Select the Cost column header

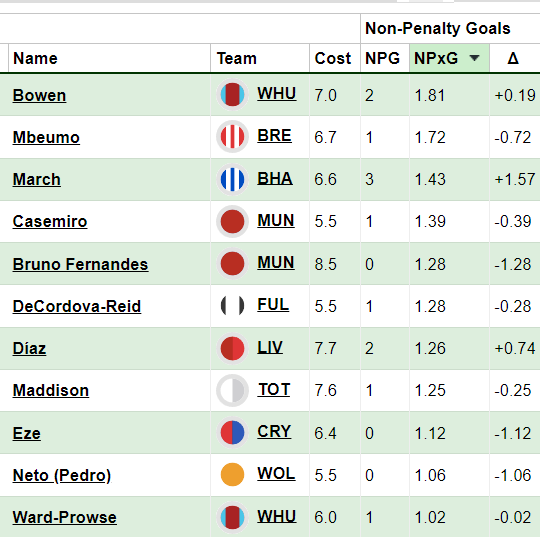[x=333, y=58]
